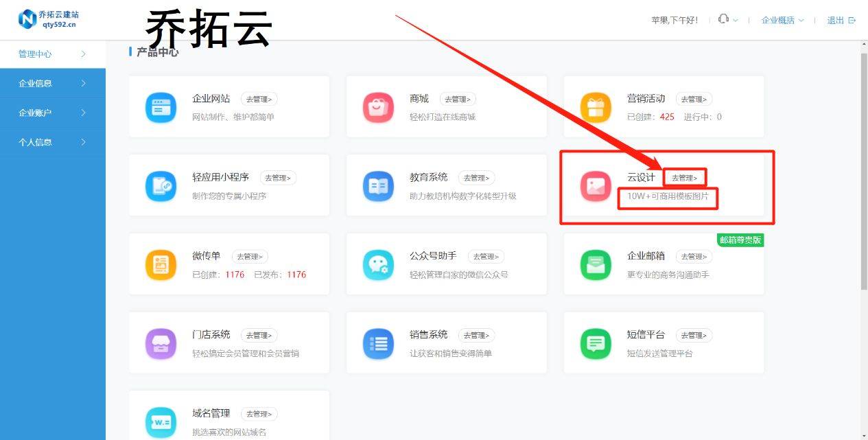This screenshot has width=868, height=440.
Task: Click the 公众号助手 title text
Action: pos(434,256)
